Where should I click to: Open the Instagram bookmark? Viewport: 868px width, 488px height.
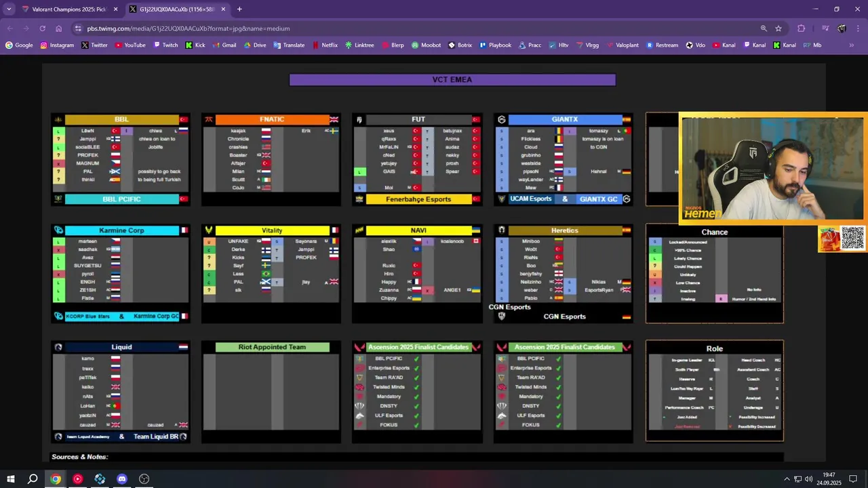click(57, 45)
